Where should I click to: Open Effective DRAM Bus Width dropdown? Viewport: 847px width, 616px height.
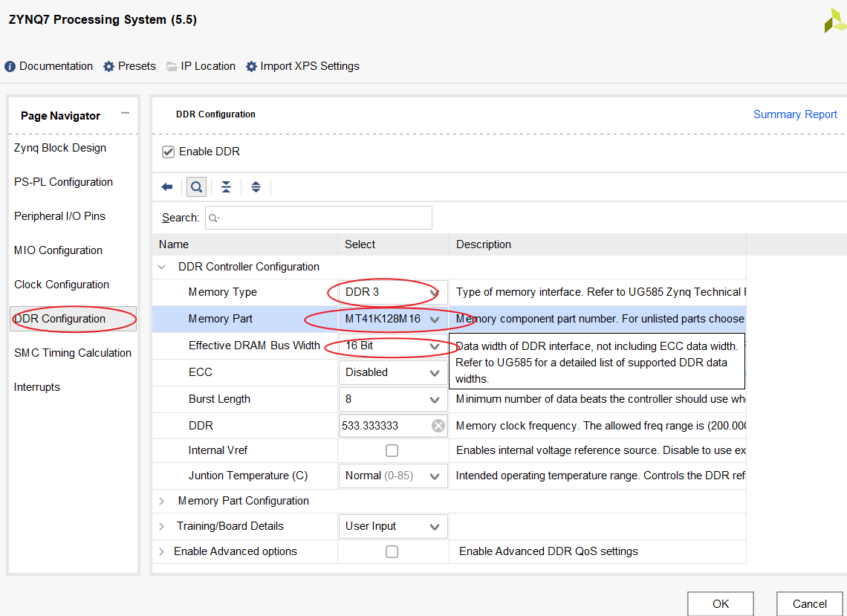pyautogui.click(x=393, y=346)
